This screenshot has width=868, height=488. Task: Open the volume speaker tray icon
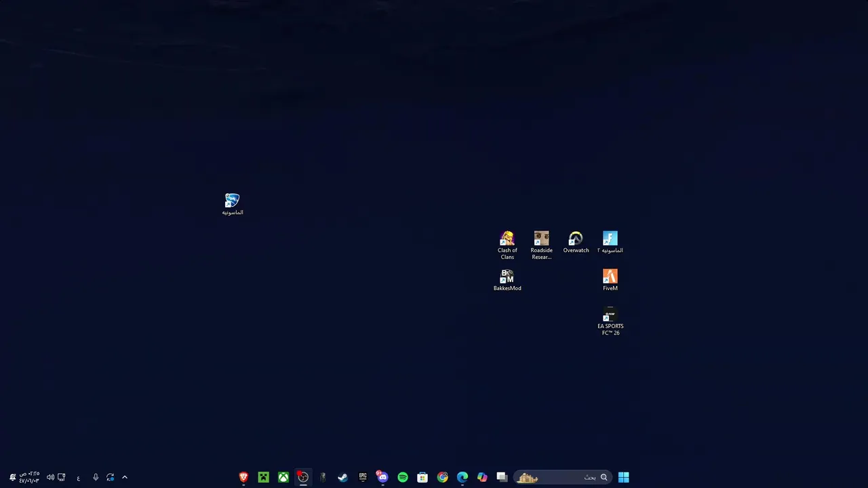click(50, 477)
